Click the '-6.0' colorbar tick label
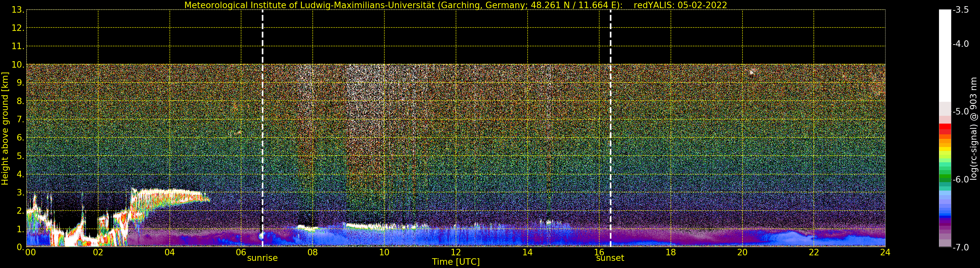 [x=960, y=180]
